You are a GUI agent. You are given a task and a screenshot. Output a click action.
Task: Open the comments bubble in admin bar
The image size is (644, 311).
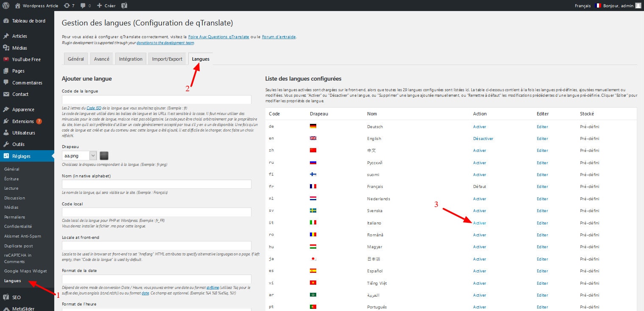pyautogui.click(x=85, y=6)
